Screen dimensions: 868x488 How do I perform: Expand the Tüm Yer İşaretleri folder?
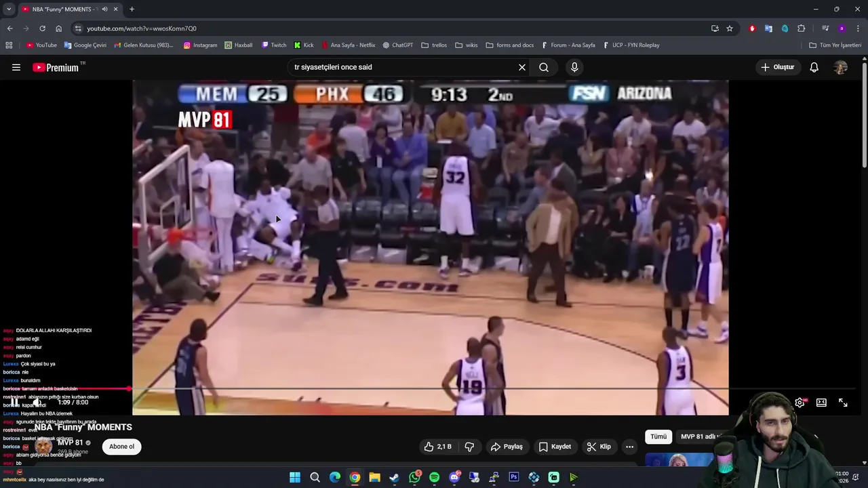(835, 45)
